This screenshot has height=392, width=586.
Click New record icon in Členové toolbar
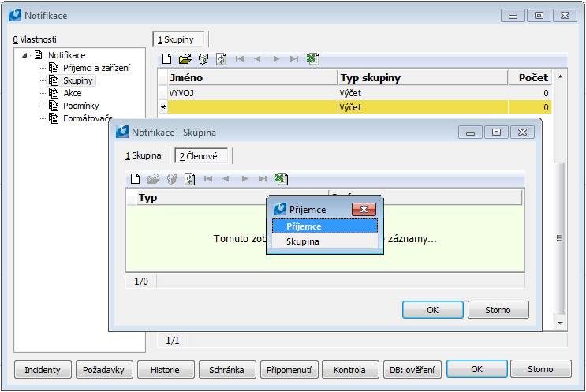(x=136, y=179)
